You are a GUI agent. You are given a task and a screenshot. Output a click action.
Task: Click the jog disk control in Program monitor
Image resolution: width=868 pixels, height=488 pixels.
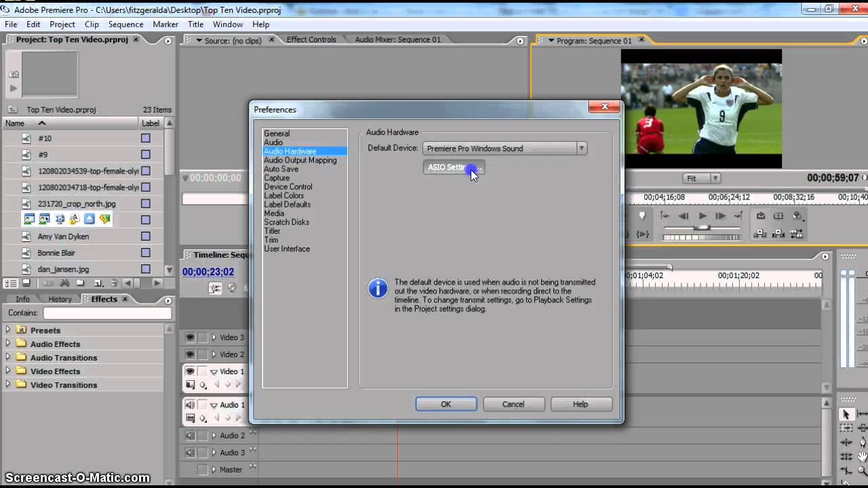point(702,238)
